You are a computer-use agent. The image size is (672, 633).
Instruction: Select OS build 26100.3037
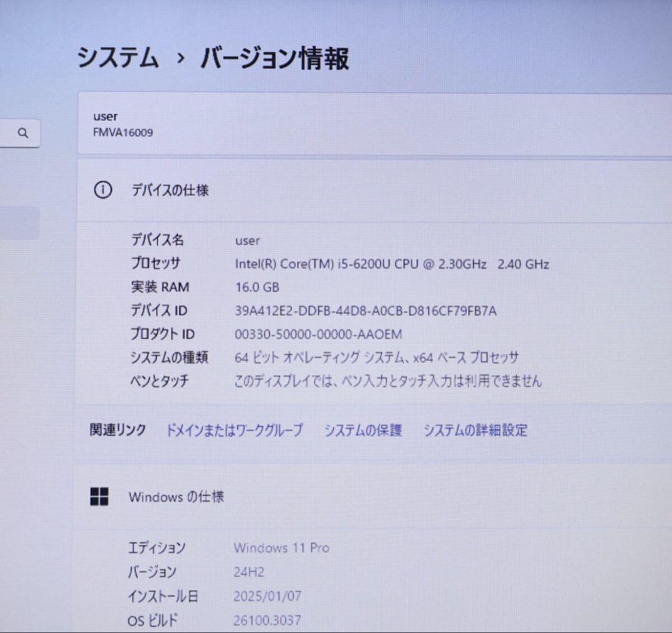click(x=268, y=620)
